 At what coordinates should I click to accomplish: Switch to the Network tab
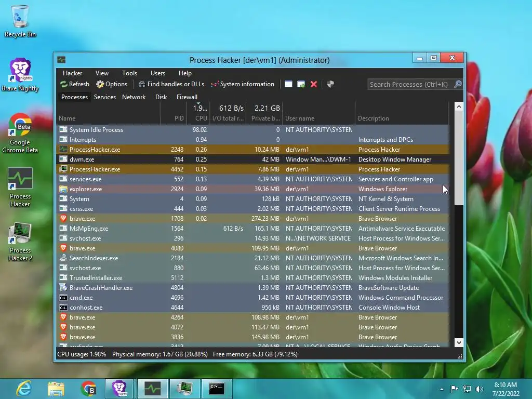(x=134, y=97)
